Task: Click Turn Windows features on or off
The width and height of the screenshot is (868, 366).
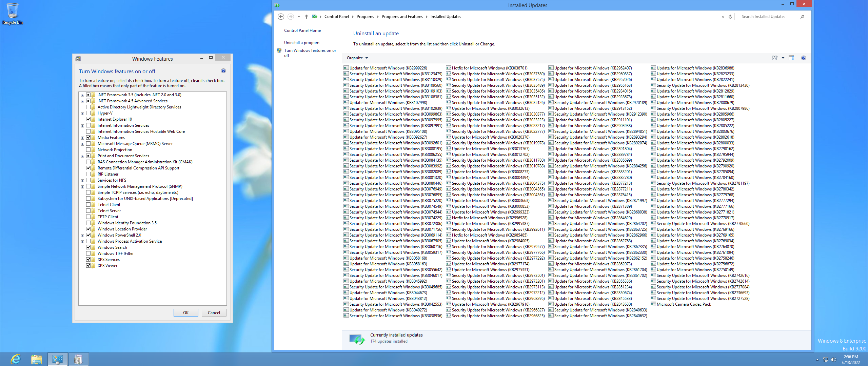Action: click(310, 53)
